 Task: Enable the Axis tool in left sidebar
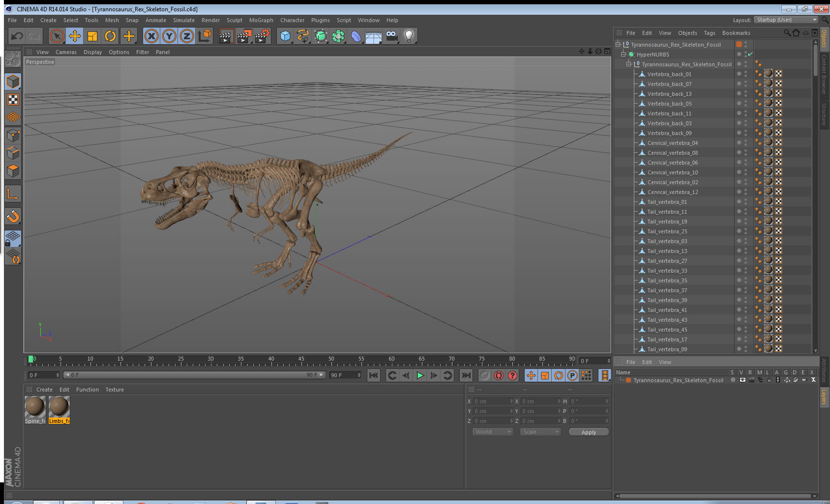click(13, 194)
